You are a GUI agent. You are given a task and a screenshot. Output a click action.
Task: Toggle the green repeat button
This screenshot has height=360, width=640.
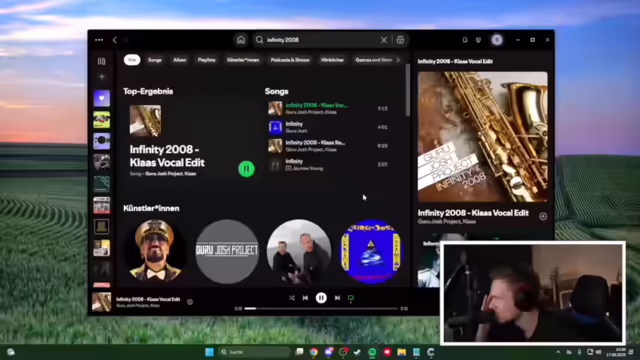coord(351,298)
